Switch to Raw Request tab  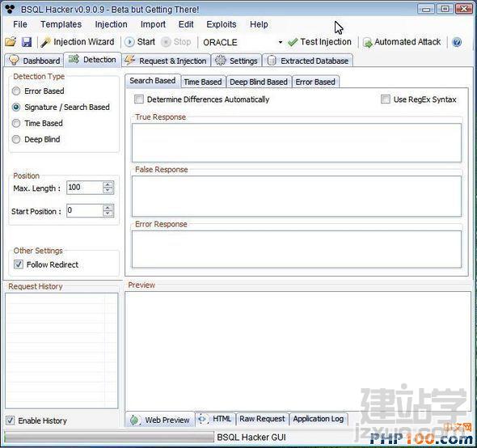tap(262, 419)
